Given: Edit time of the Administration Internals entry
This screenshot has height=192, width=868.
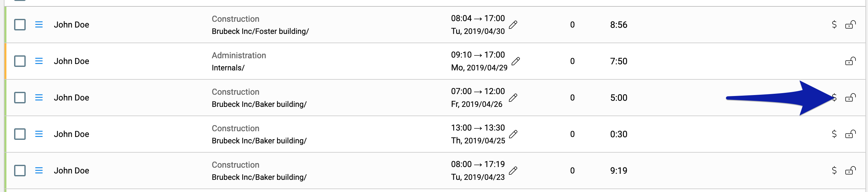Looking at the screenshot, I should click(515, 61).
